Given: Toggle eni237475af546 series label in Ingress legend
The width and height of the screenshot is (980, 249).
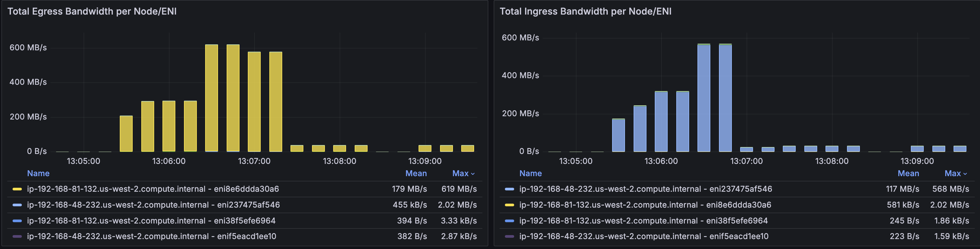Looking at the screenshot, I should tap(645, 189).
